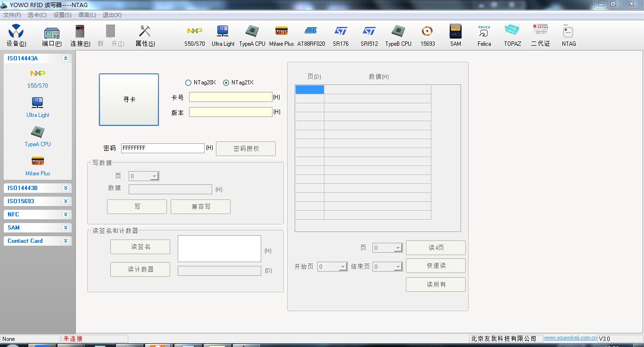Select the NTag21X radio button
Viewport: 644px width, 347px height.
(226, 83)
